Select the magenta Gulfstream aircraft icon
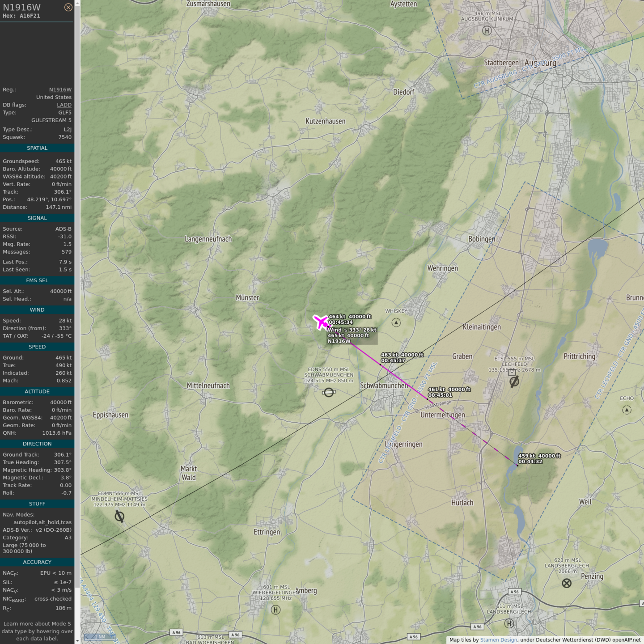Viewport: 644px width, 644px height. 321,322
